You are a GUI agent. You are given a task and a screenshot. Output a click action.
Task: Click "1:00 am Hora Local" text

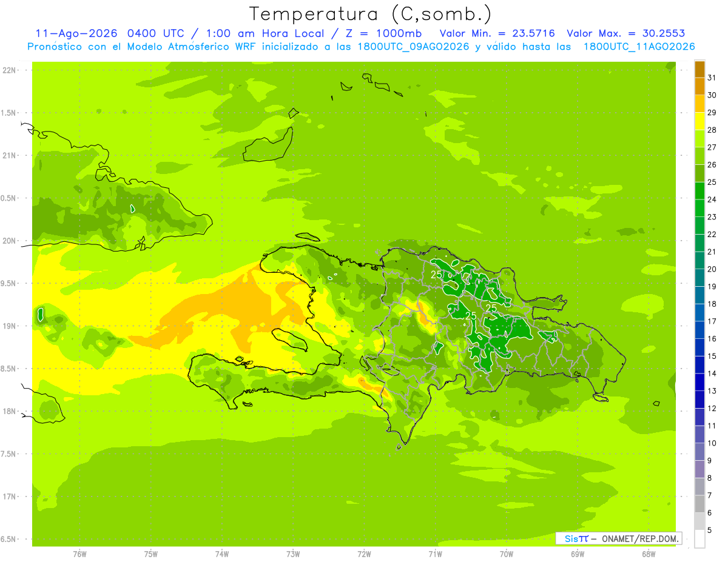coord(265,33)
